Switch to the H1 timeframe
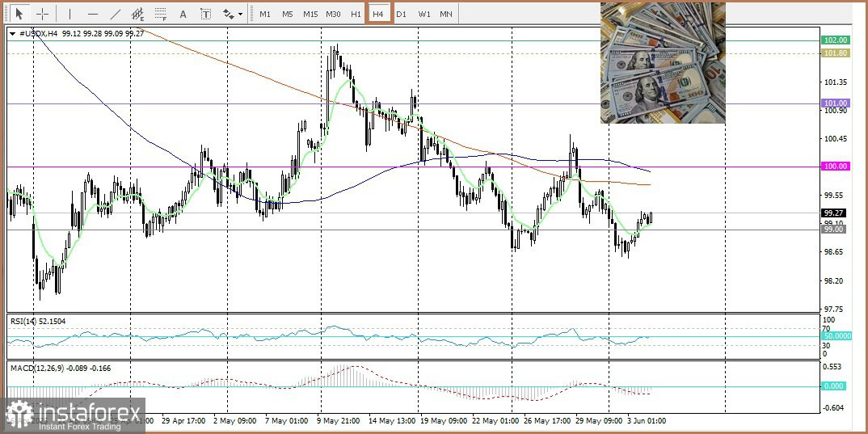868x434 pixels. [356, 14]
